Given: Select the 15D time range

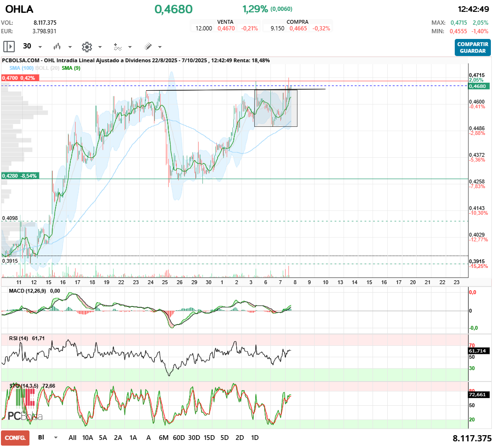Looking at the screenshot, I should coord(209,438).
